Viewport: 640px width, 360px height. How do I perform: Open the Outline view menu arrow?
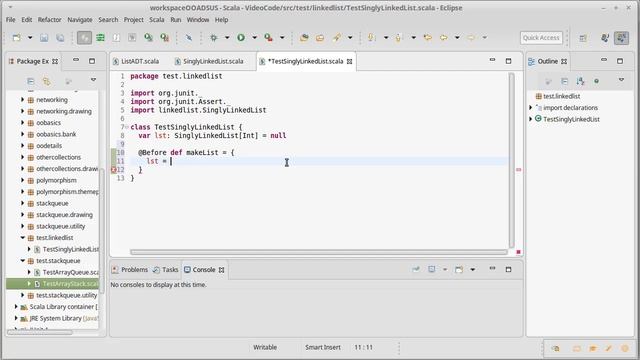pos(621,80)
